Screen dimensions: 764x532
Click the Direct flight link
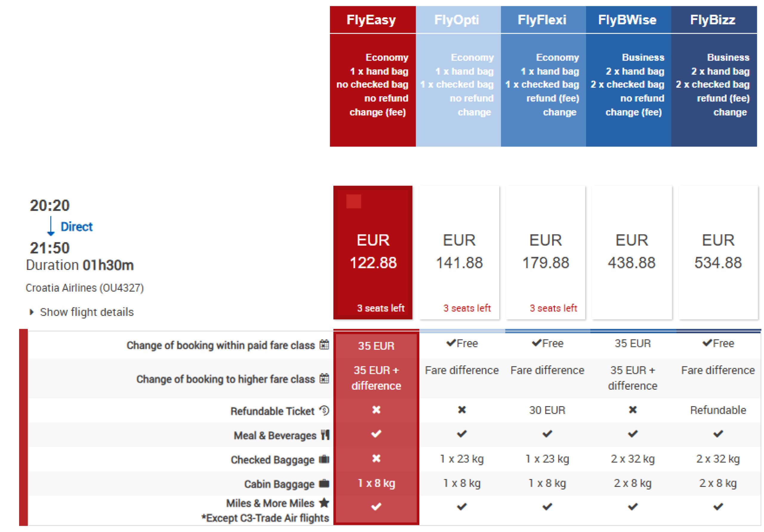(76, 226)
